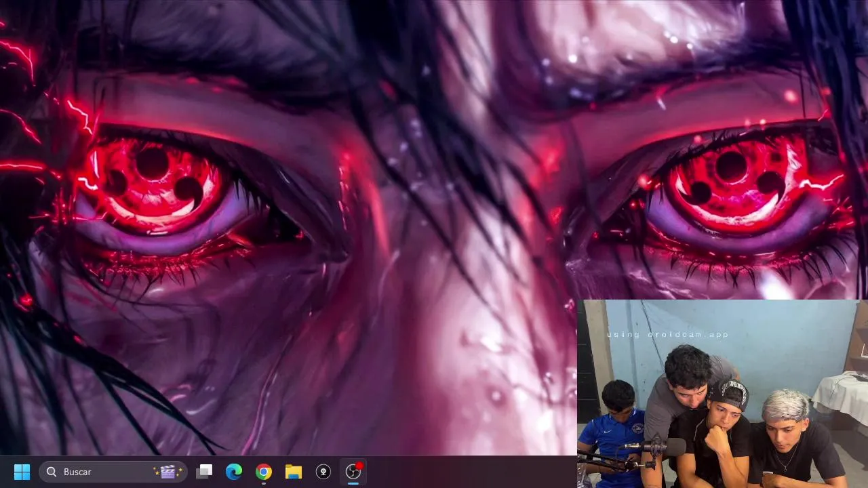Click the Buscar search box
This screenshot has width=868, height=488.
(113, 472)
